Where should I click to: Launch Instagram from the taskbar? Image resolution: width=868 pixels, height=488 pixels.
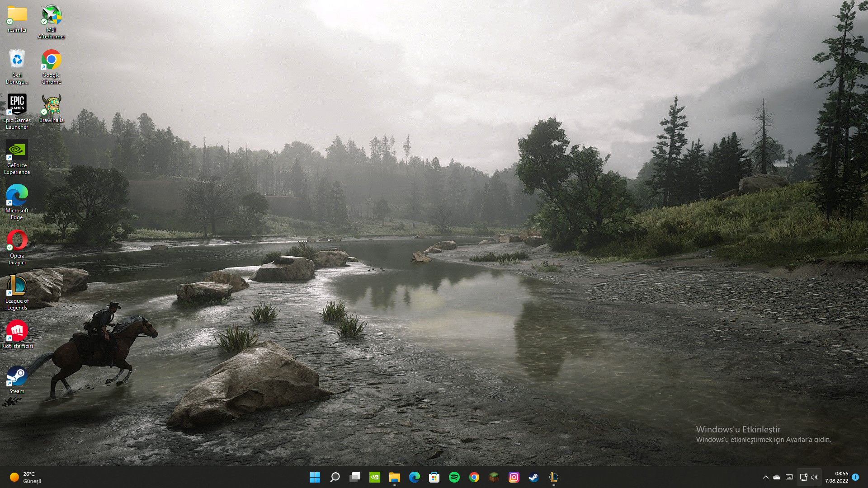pos(514,477)
